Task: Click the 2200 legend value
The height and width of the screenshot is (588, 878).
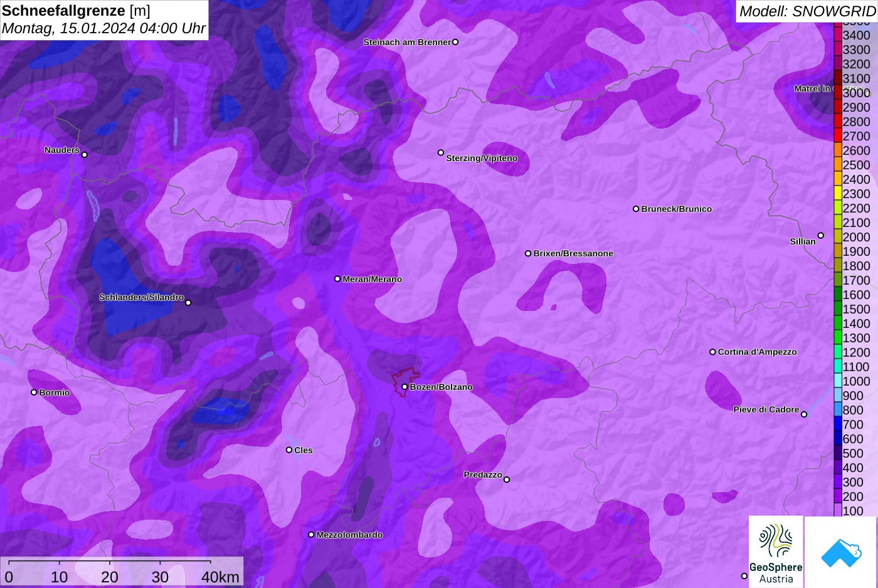Action: [x=857, y=208]
